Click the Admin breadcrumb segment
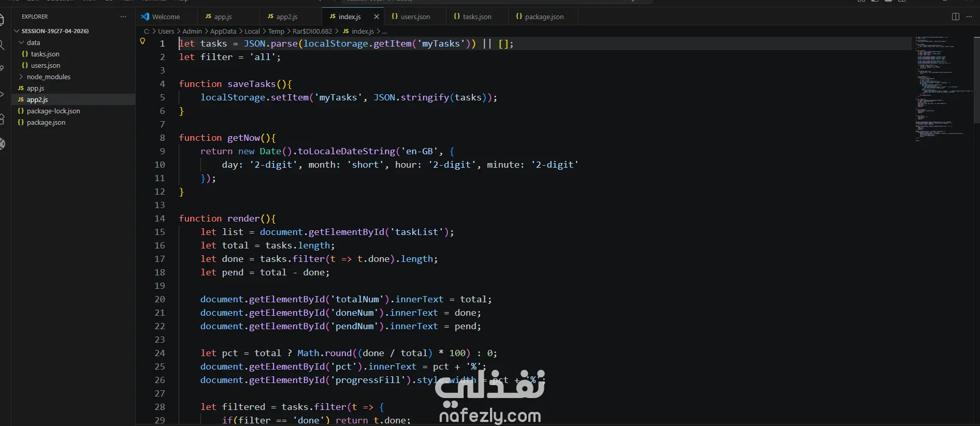980x426 pixels. [192, 31]
